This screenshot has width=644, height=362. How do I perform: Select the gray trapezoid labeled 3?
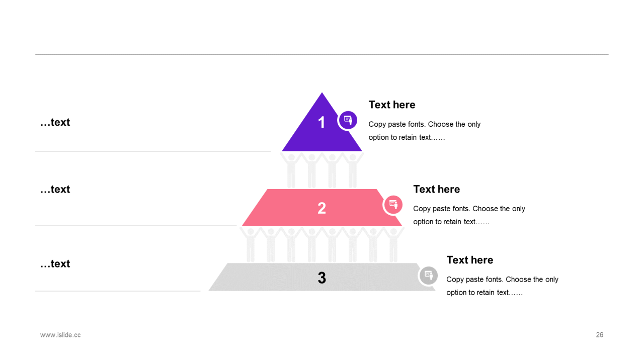322,277
